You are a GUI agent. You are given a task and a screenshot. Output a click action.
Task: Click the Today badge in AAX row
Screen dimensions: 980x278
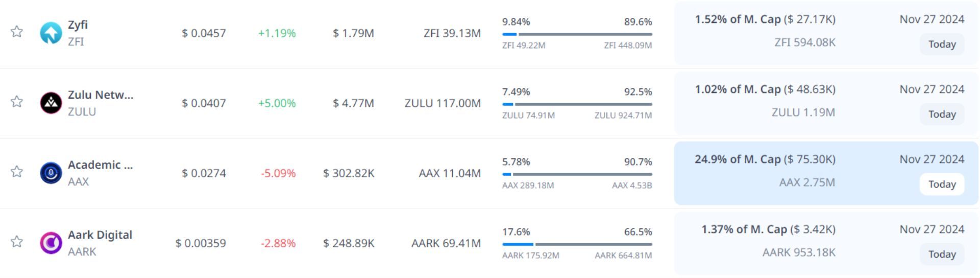tap(942, 184)
